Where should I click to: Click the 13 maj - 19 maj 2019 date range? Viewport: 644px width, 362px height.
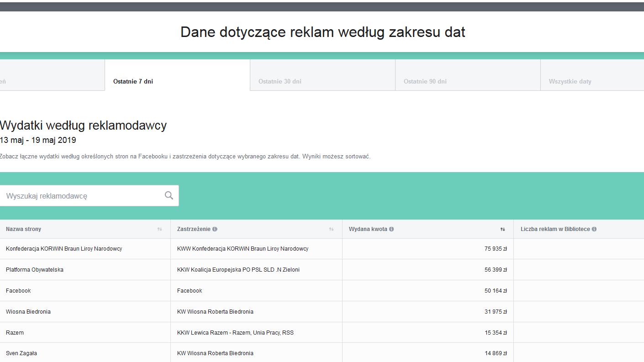[x=38, y=140]
